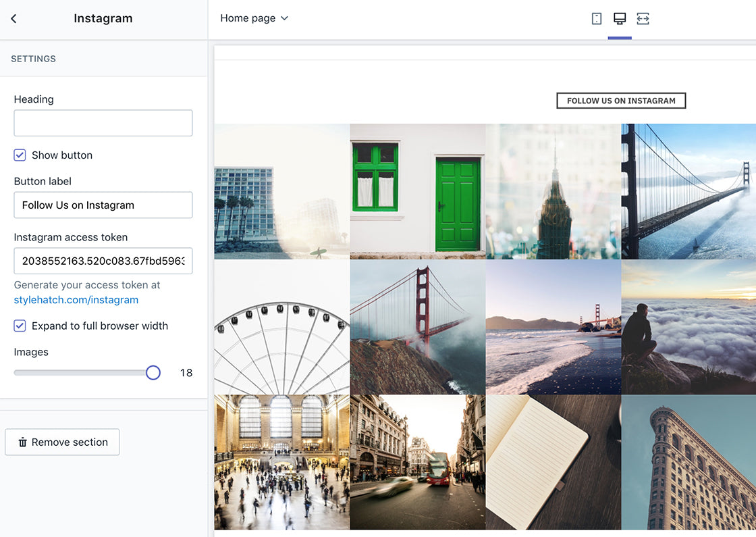Open the dark suspension bridge above fog photo
This screenshot has width=756, height=537.
point(689,192)
